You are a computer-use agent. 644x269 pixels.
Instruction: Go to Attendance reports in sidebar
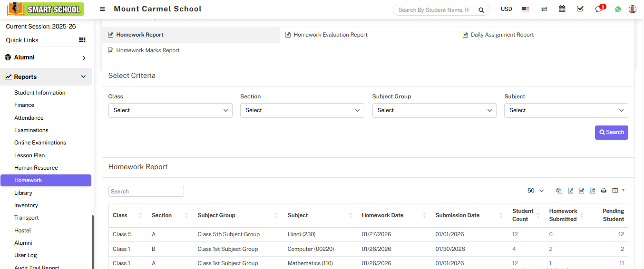click(x=29, y=118)
